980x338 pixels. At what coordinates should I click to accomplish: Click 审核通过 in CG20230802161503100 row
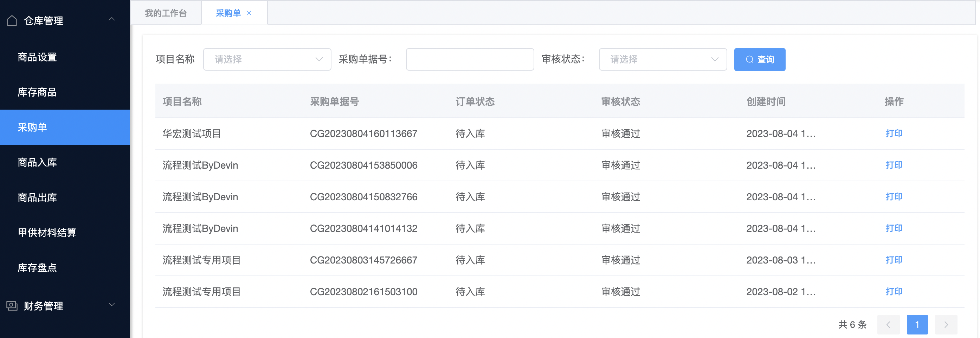pyautogui.click(x=620, y=291)
